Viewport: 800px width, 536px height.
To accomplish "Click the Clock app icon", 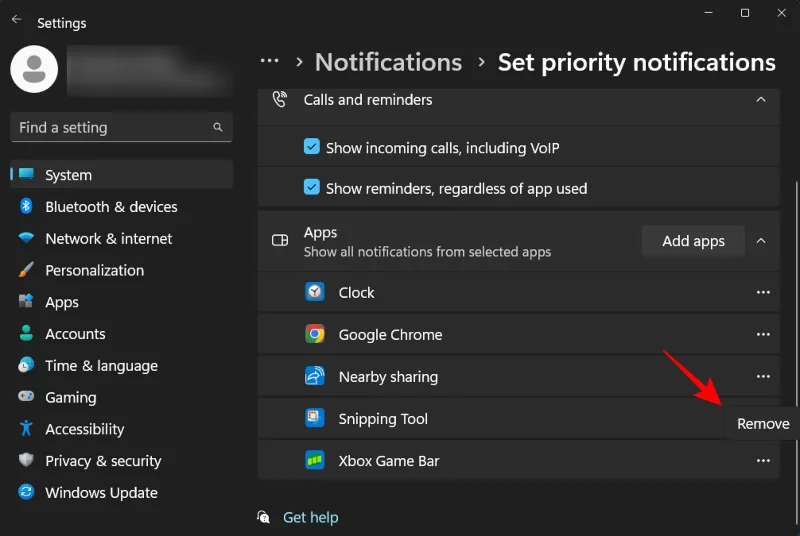I will pyautogui.click(x=315, y=292).
